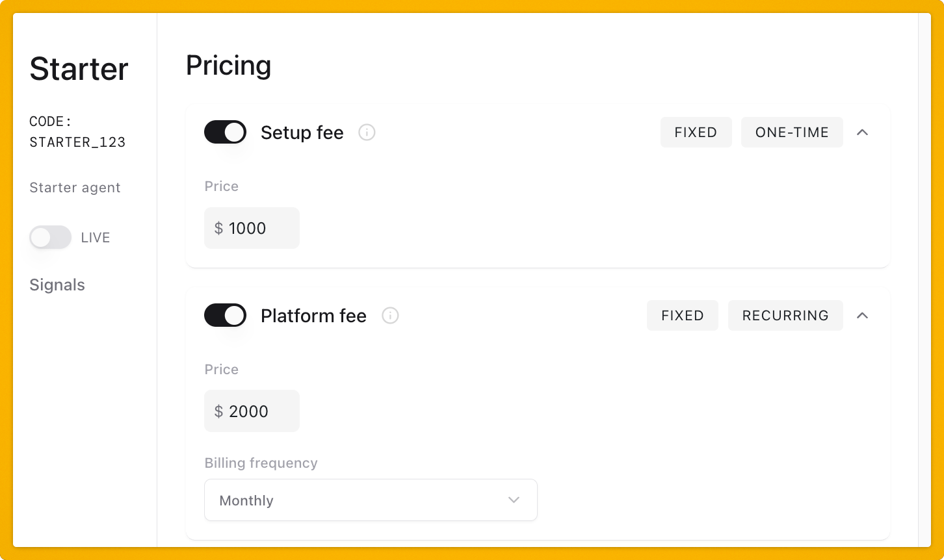Click the ONE-TIME badge on Setup fee

tap(792, 132)
